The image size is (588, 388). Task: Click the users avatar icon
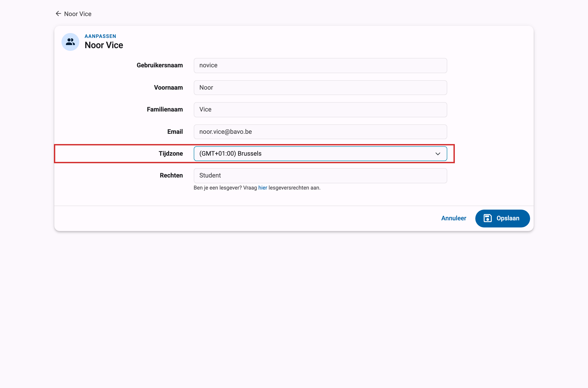click(70, 42)
